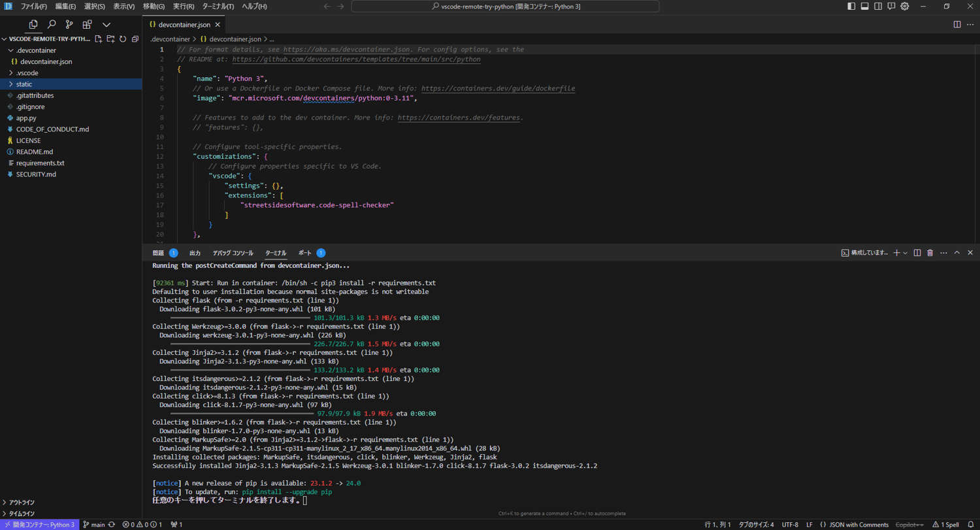
Task: Switch to the 出力 tab in the panel
Action: tap(194, 253)
